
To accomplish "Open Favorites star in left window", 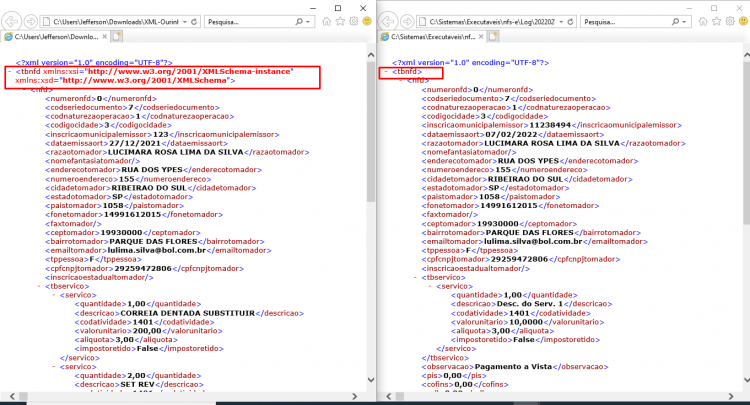I will coord(340,21).
